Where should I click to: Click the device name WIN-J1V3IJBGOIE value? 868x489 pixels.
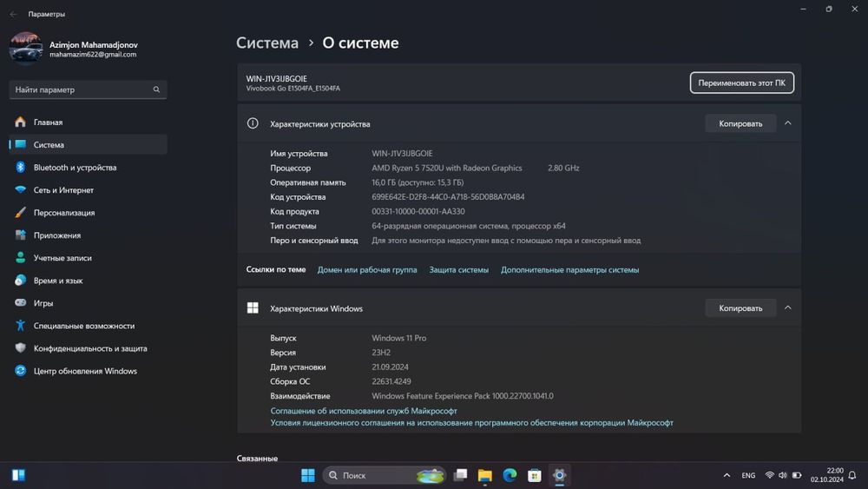[x=403, y=154]
